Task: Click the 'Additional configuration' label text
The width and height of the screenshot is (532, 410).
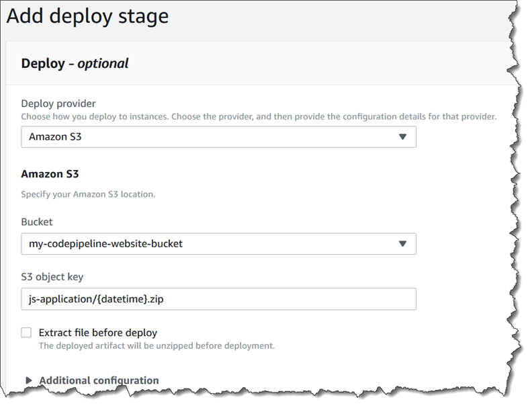Action: [99, 380]
